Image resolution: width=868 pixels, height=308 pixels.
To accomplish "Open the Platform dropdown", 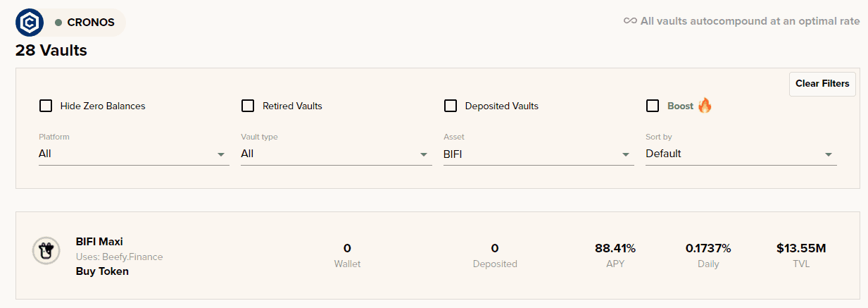I will coord(134,154).
